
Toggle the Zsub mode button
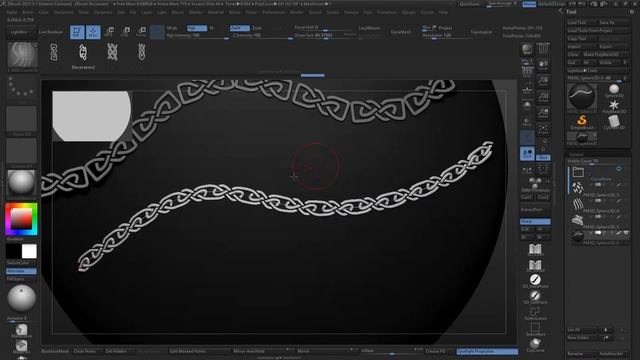(x=257, y=28)
